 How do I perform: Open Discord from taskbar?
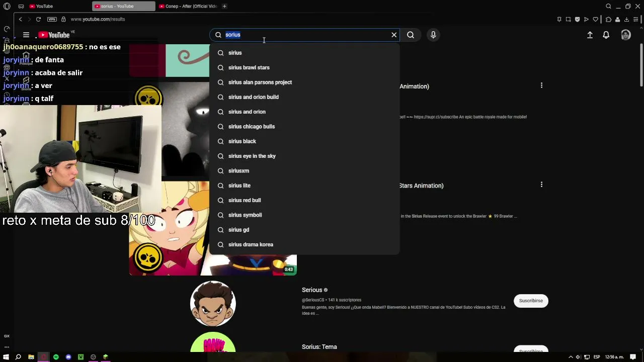pyautogui.click(x=68, y=357)
